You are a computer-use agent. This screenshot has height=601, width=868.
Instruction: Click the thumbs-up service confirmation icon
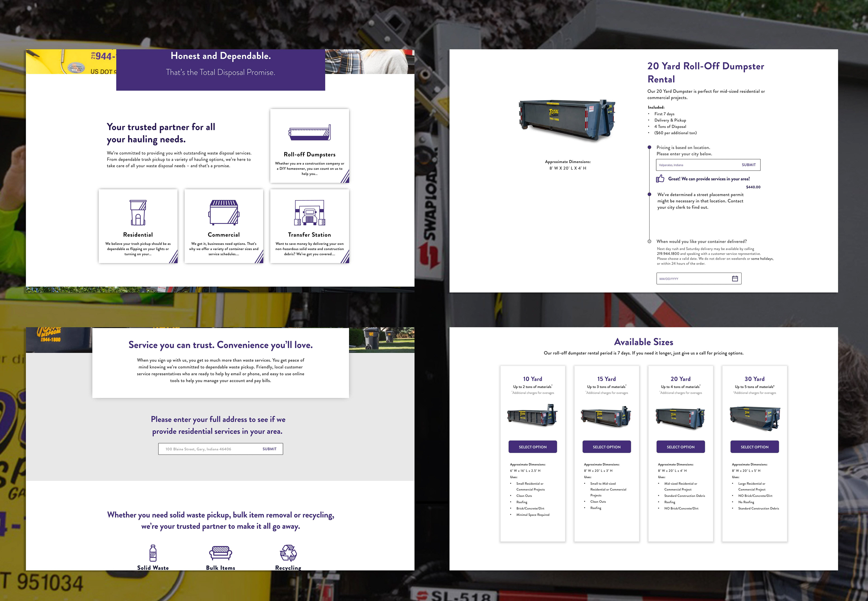[660, 178]
